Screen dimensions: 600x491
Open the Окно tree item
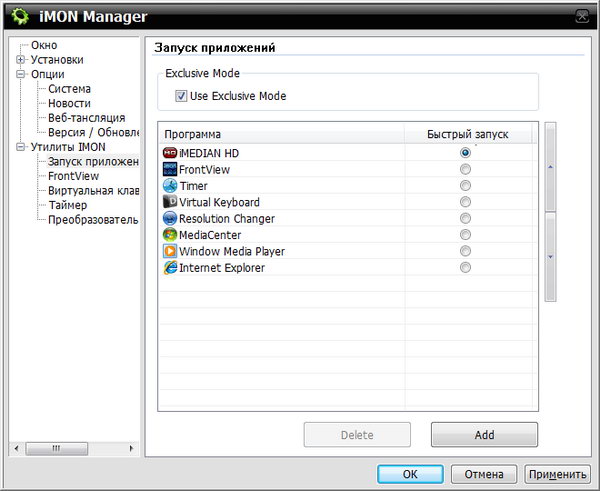click(x=44, y=45)
